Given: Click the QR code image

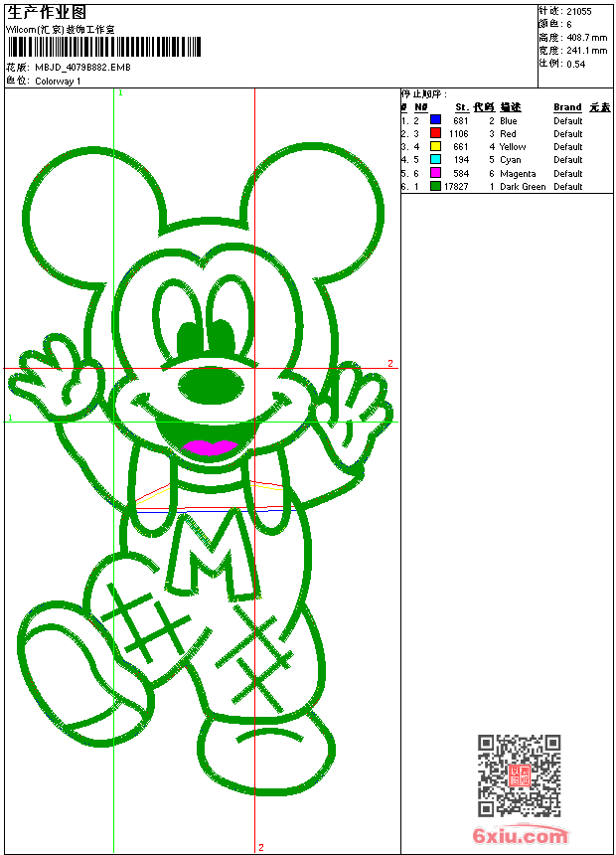Looking at the screenshot, I should coord(519,775).
